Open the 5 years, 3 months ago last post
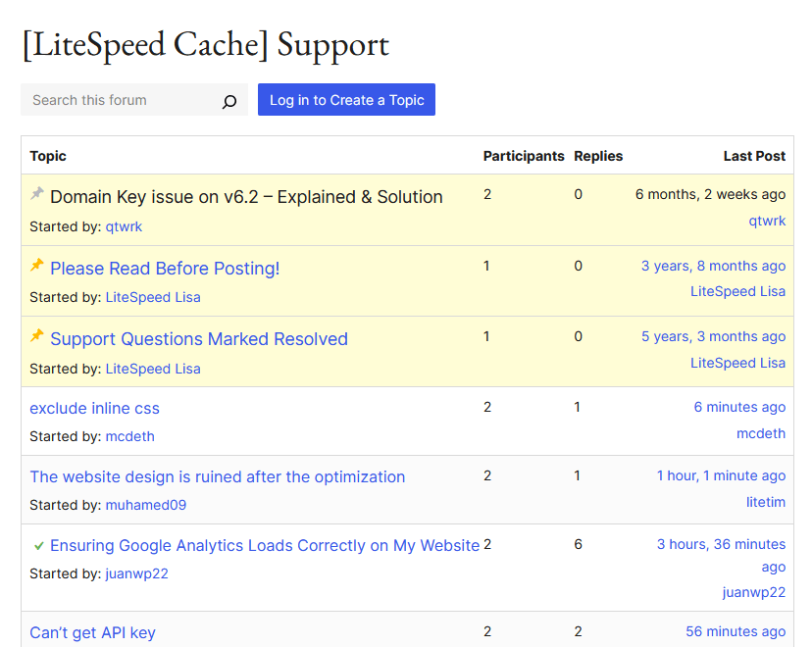Screen dimensions: 812x647 (x=713, y=336)
